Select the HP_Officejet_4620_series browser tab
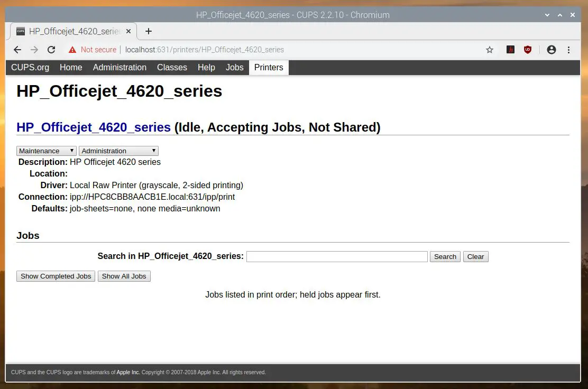The height and width of the screenshot is (389, 588). pyautogui.click(x=74, y=31)
